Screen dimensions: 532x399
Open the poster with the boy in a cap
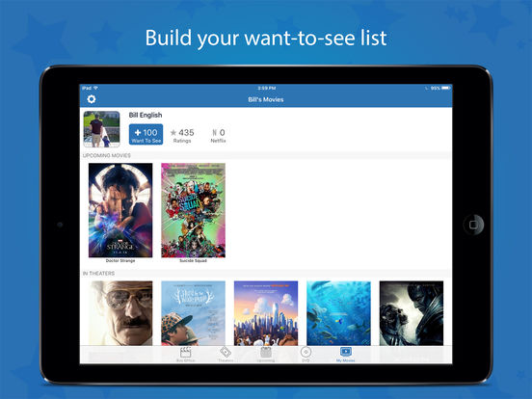[x=193, y=313]
